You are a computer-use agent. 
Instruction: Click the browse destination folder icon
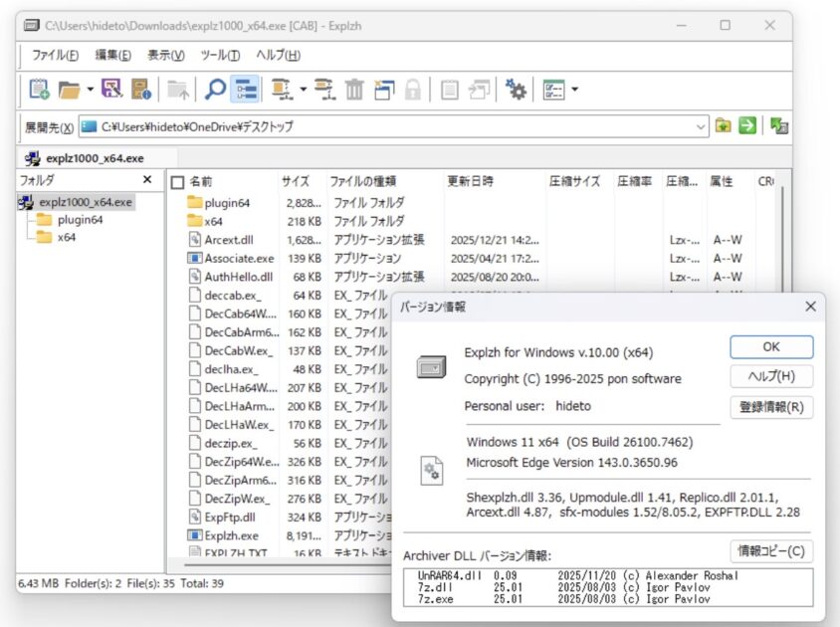click(x=723, y=126)
